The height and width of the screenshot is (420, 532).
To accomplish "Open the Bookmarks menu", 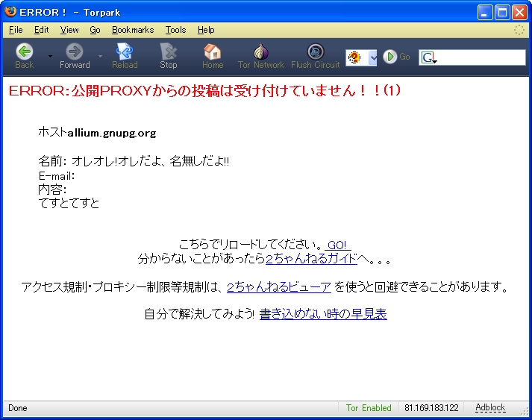I will point(133,30).
